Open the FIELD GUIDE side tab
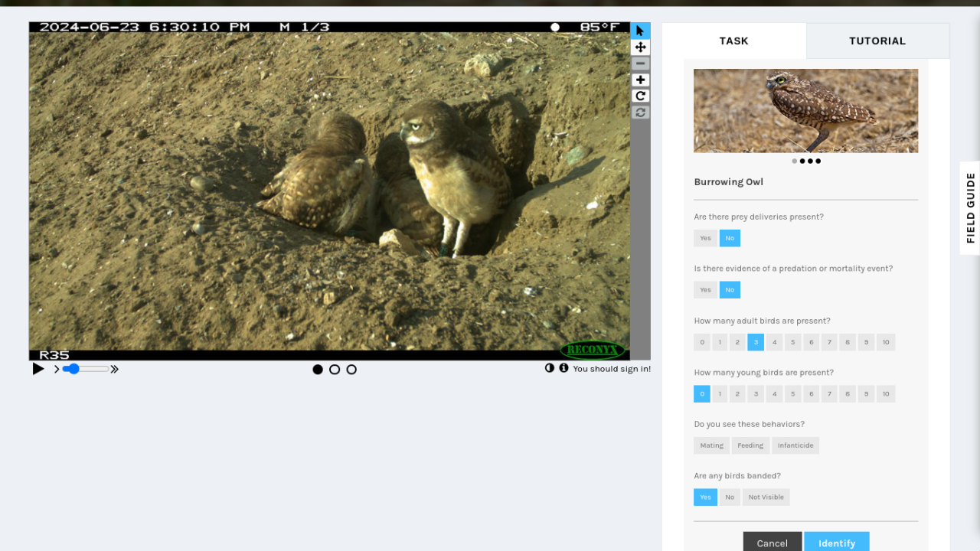 tap(970, 208)
